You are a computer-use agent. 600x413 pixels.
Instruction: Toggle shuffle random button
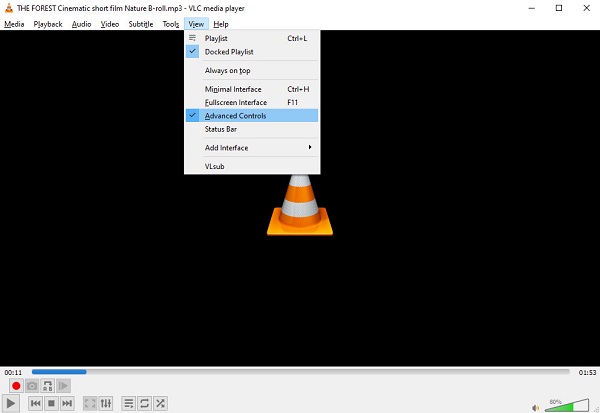(160, 403)
